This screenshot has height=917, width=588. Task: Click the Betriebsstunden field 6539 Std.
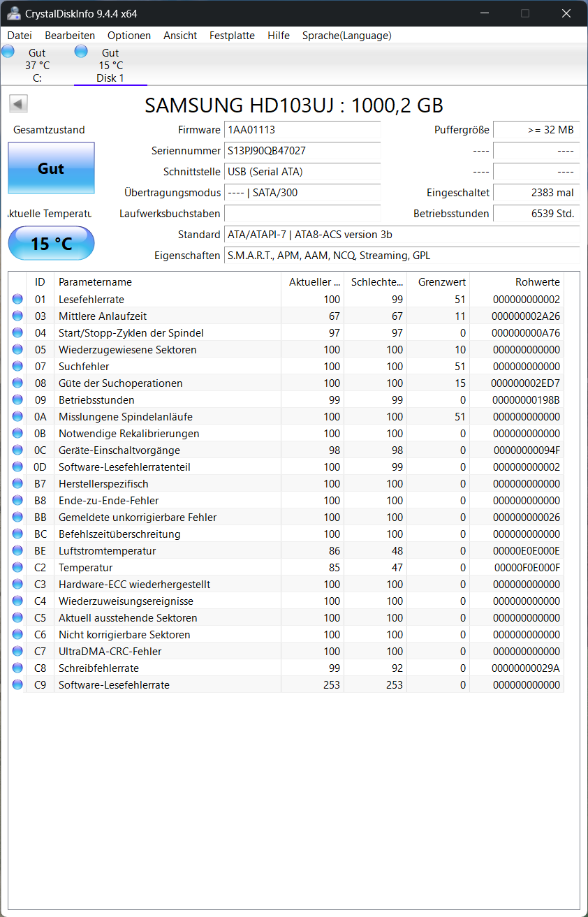[x=536, y=214]
